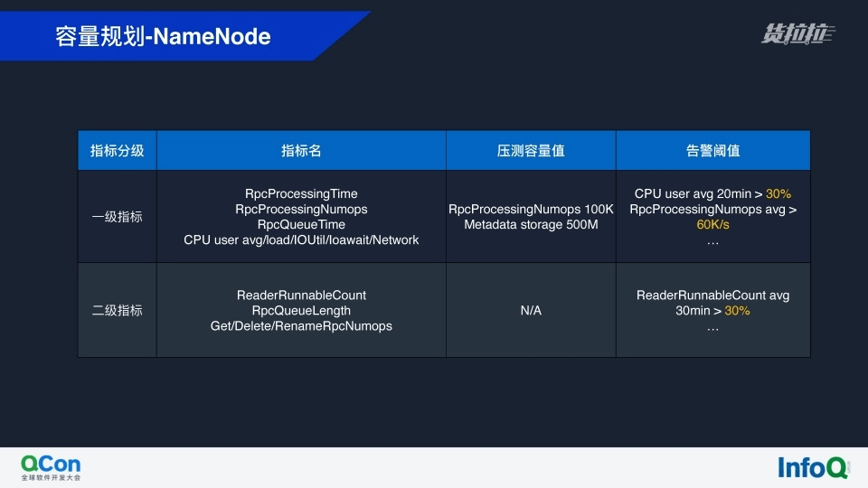The height and width of the screenshot is (488, 868).
Task: Click the RpcQueueLength metric text
Action: pos(301,310)
